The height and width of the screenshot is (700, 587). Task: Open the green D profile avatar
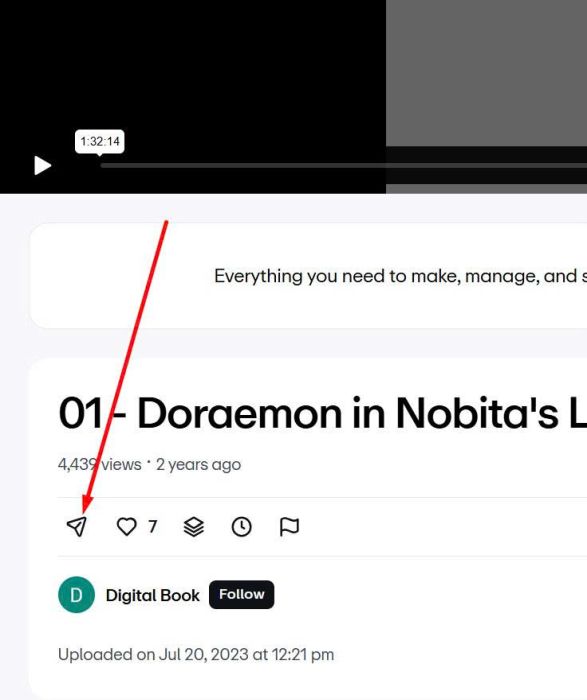[76, 595]
